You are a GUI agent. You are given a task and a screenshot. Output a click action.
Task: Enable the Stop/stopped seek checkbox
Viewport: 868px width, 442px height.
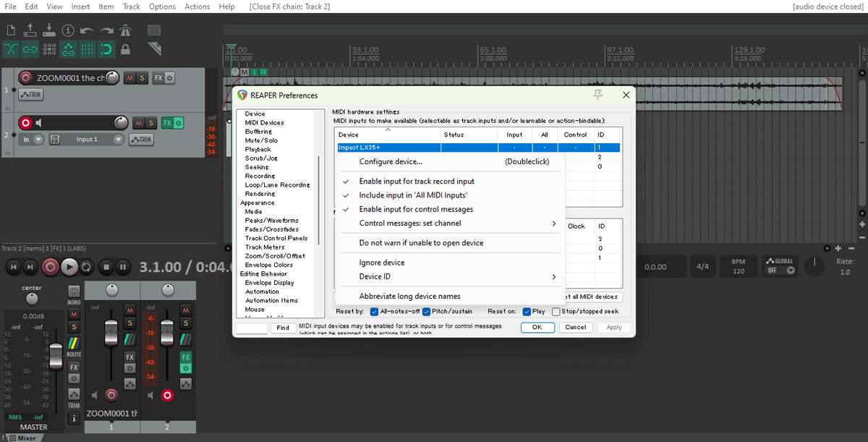pyautogui.click(x=556, y=312)
